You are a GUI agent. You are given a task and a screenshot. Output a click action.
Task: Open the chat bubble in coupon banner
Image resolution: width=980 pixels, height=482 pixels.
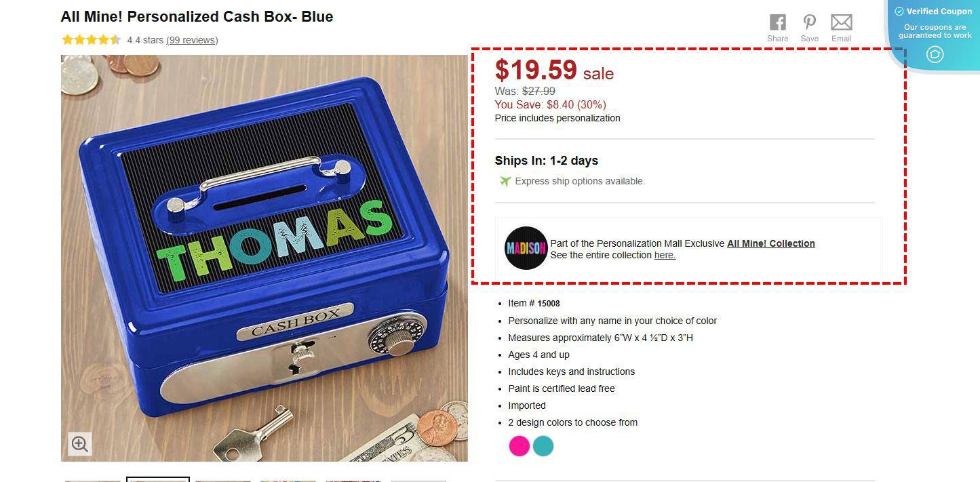(x=935, y=54)
